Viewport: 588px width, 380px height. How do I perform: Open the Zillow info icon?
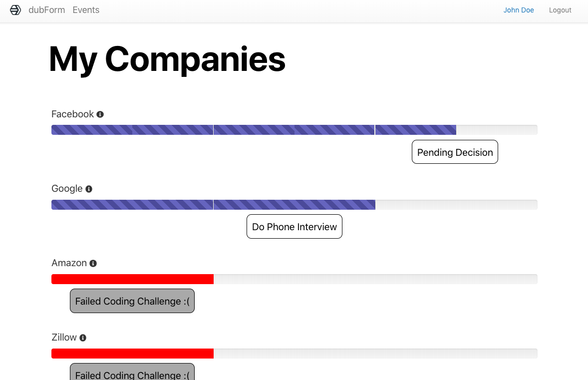tap(83, 338)
